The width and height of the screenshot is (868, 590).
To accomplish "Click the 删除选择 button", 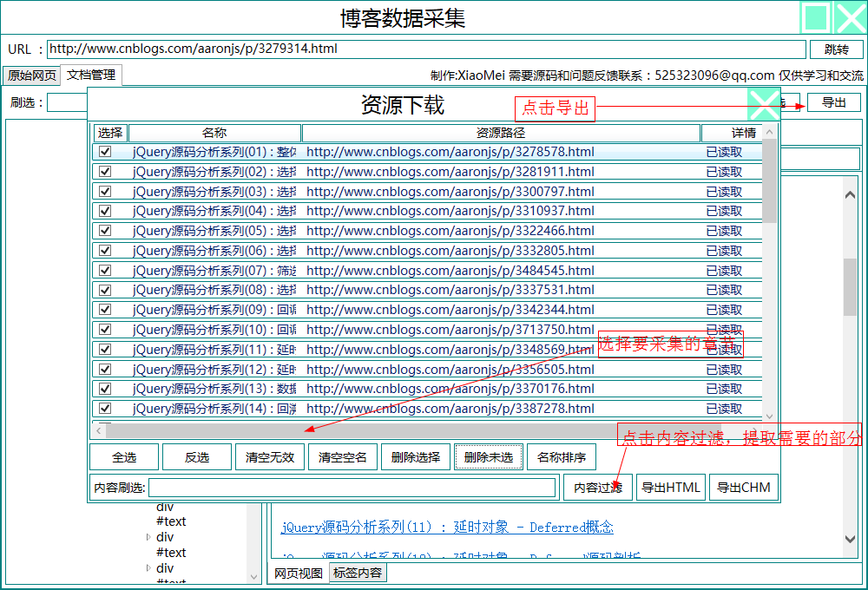I will pyautogui.click(x=416, y=457).
